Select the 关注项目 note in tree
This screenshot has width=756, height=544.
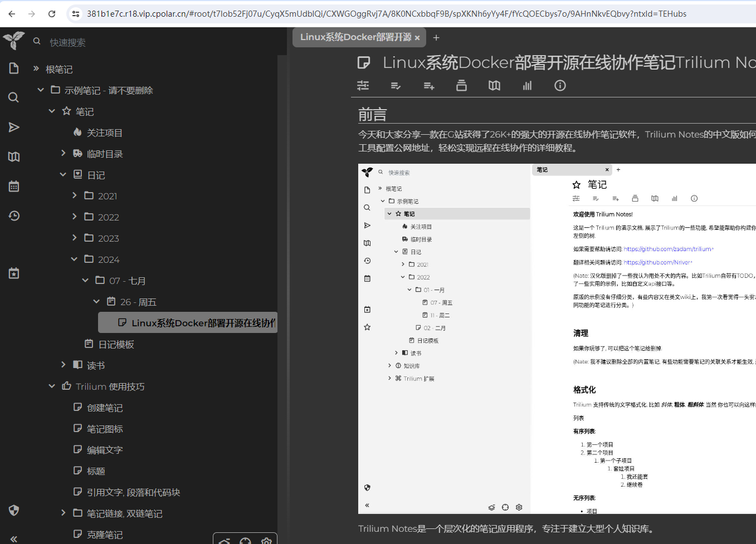[105, 133]
